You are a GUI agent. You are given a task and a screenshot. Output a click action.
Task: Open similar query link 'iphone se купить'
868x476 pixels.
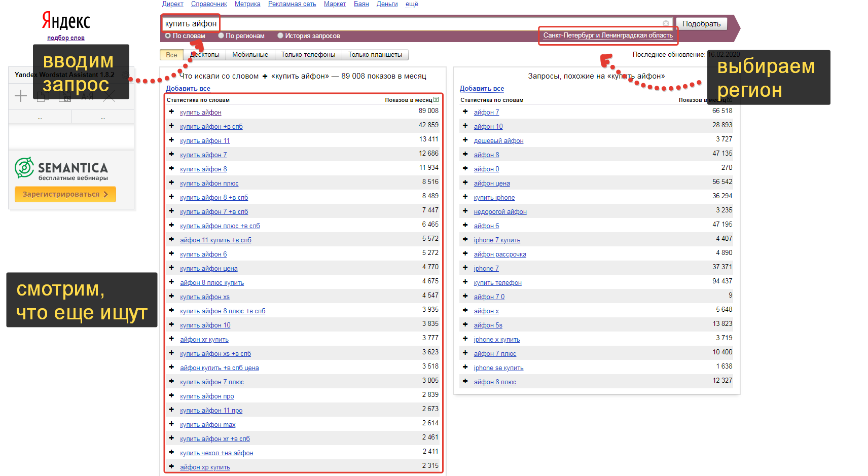click(x=498, y=368)
